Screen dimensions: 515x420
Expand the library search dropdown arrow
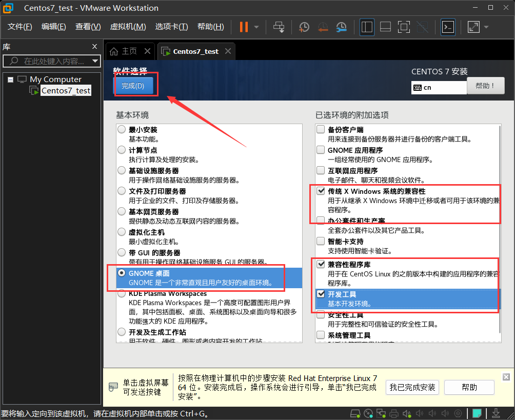[95, 61]
